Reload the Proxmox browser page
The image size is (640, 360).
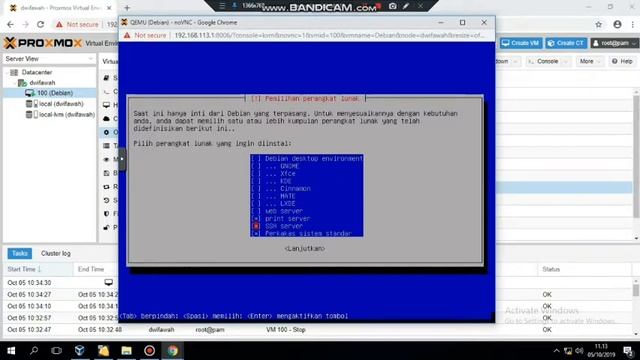pyautogui.click(x=40, y=24)
